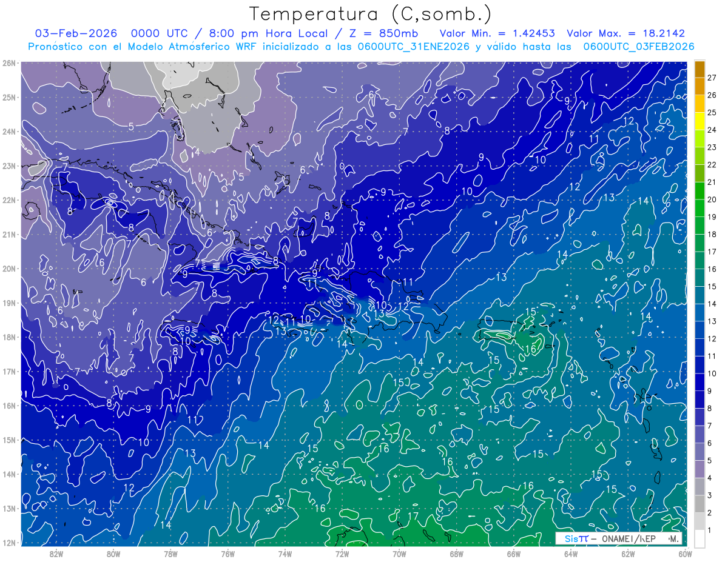Click the longitude axis label "64W"
Screen dimensions: 728x562
571,554
